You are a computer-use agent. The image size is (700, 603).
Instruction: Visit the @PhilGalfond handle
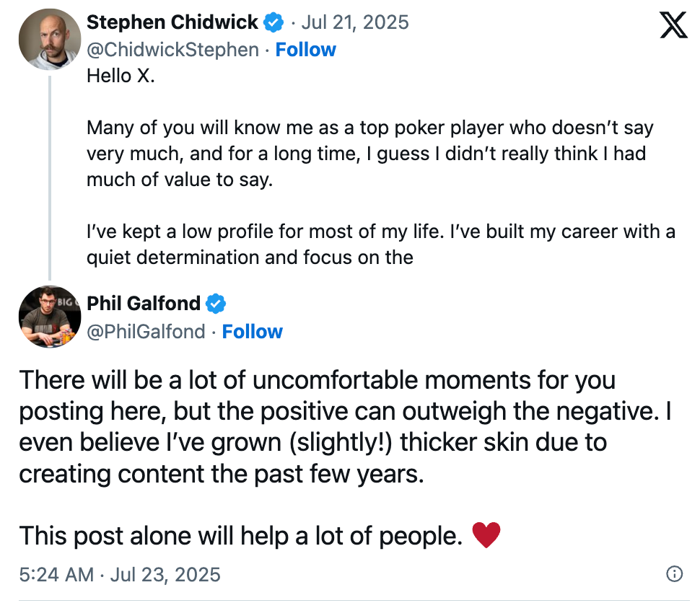[146, 332]
